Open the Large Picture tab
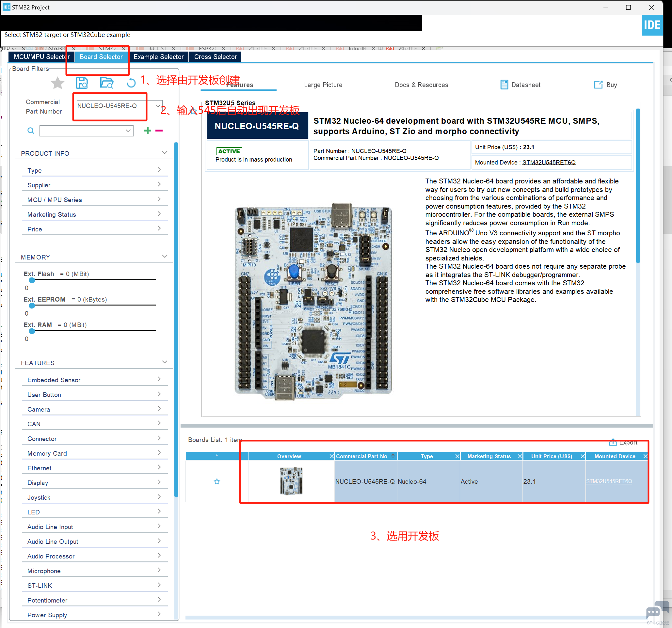This screenshot has width=672, height=628. coord(323,85)
